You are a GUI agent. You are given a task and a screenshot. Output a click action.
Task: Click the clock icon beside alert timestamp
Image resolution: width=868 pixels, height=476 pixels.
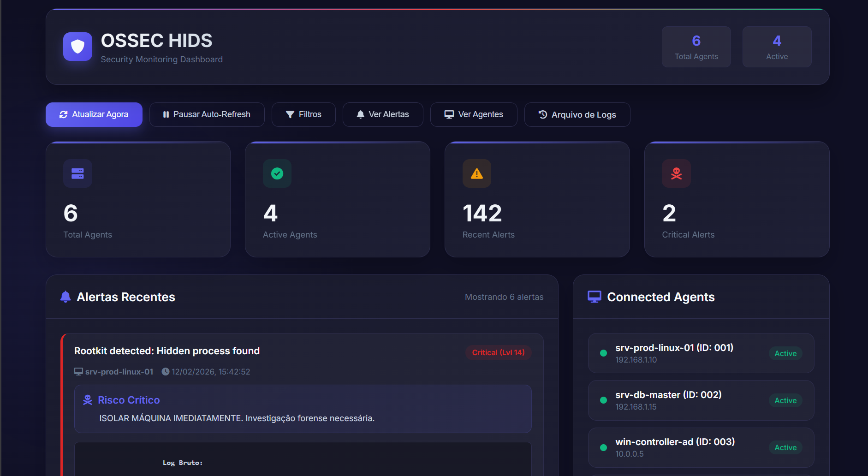coord(166,372)
